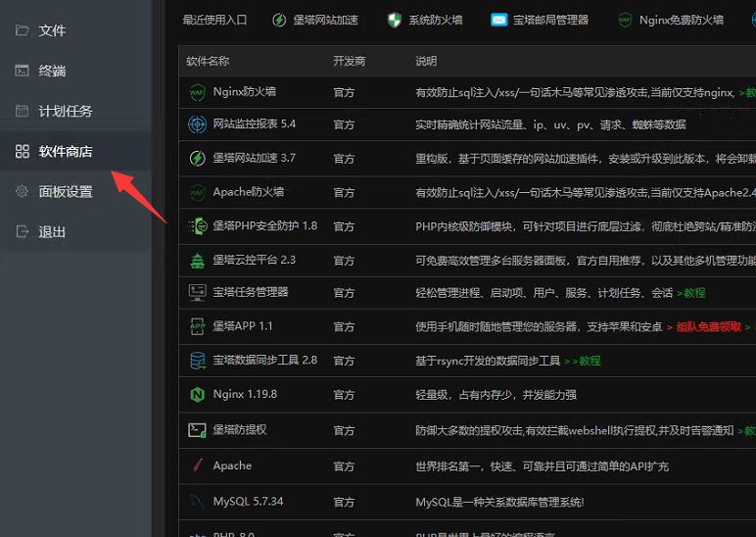Screen dimensions: 756x537
Task: Click 官方 in the MySQL 5.7.34 row
Action: pos(345,503)
